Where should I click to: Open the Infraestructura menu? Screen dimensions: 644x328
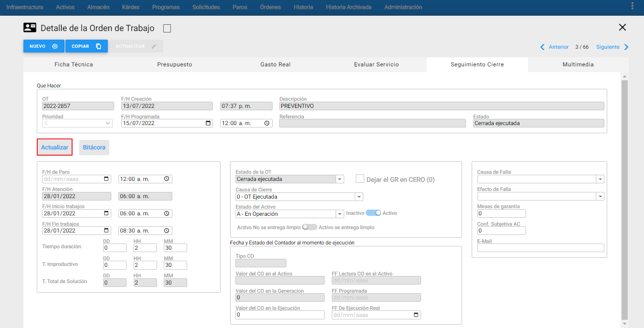(25, 7)
